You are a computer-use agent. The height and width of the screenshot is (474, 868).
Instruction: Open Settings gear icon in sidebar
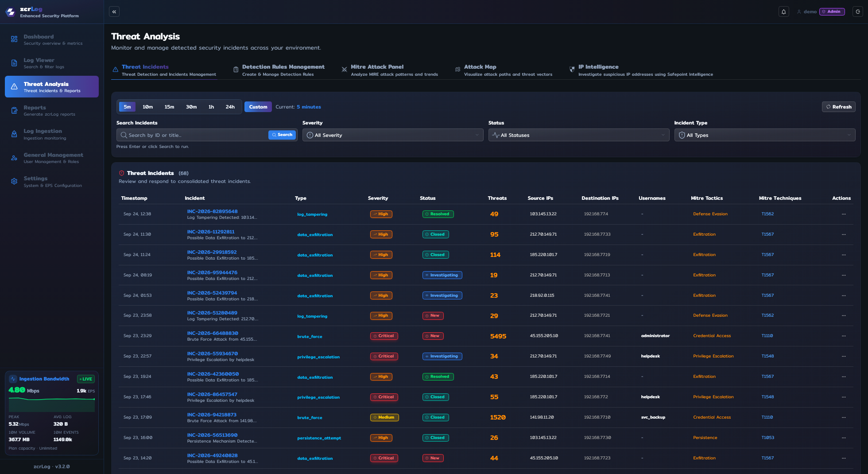click(x=14, y=181)
